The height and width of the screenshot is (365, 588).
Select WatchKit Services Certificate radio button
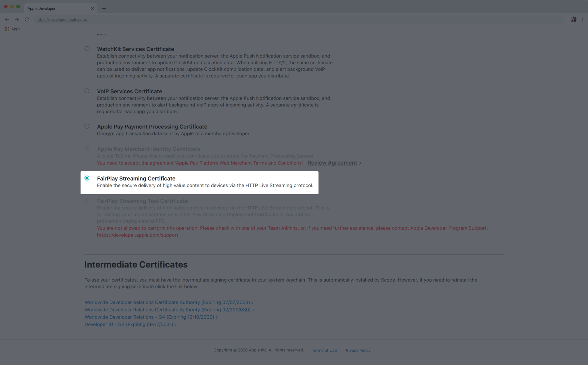point(87,49)
